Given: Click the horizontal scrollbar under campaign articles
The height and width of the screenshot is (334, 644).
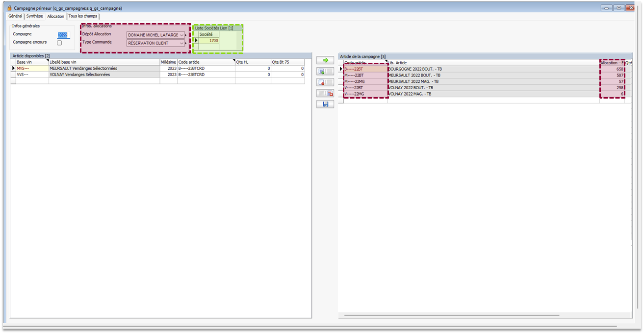Looking at the screenshot, I should pos(451,315).
